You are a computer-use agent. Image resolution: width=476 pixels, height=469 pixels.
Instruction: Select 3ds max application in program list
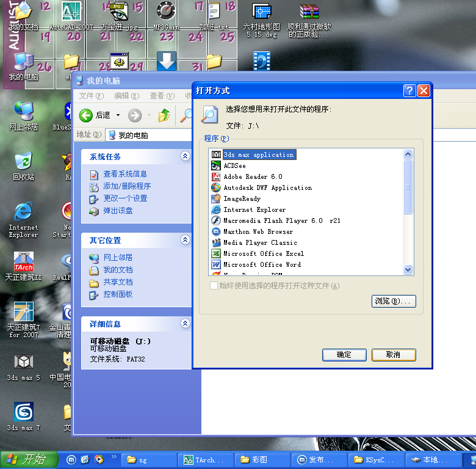259,155
